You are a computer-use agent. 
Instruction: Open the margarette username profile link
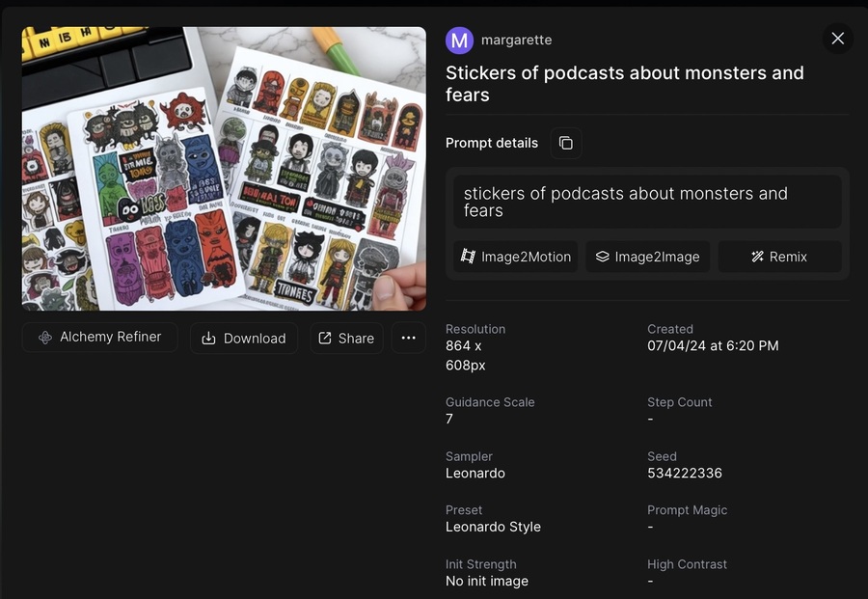[517, 40]
